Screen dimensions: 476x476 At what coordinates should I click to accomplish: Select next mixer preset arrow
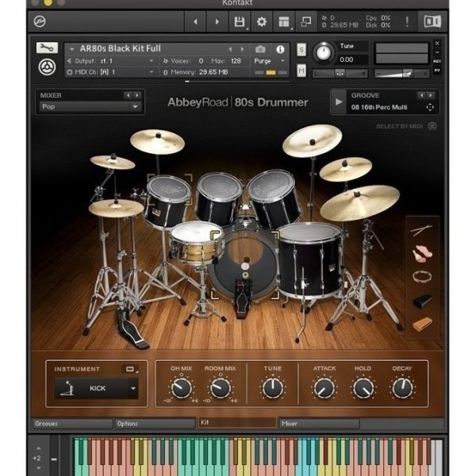click(137, 95)
